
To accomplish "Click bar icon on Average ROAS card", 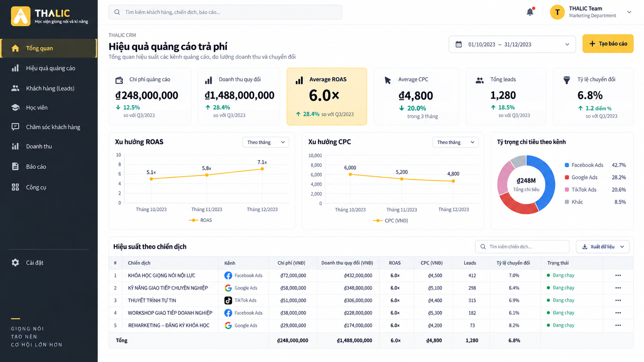I will tap(299, 80).
